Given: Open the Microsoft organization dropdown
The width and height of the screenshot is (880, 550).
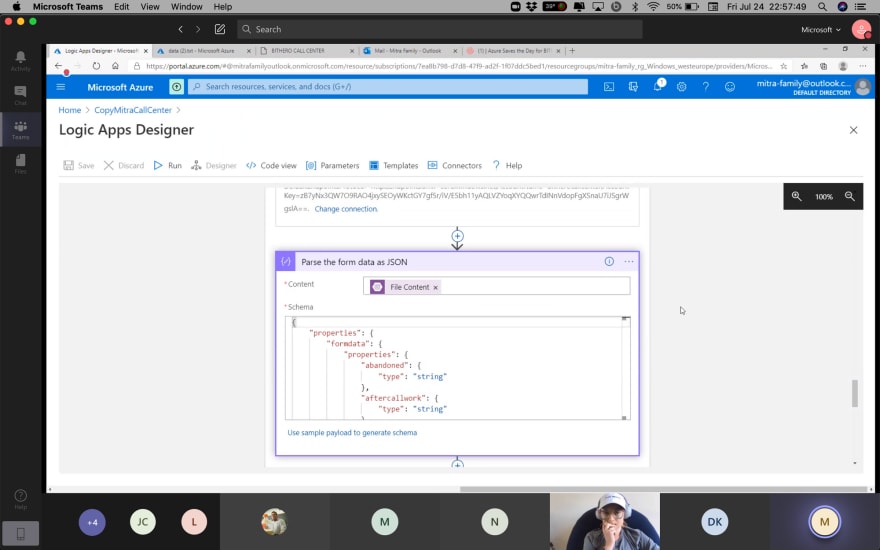Looking at the screenshot, I should [x=821, y=30].
